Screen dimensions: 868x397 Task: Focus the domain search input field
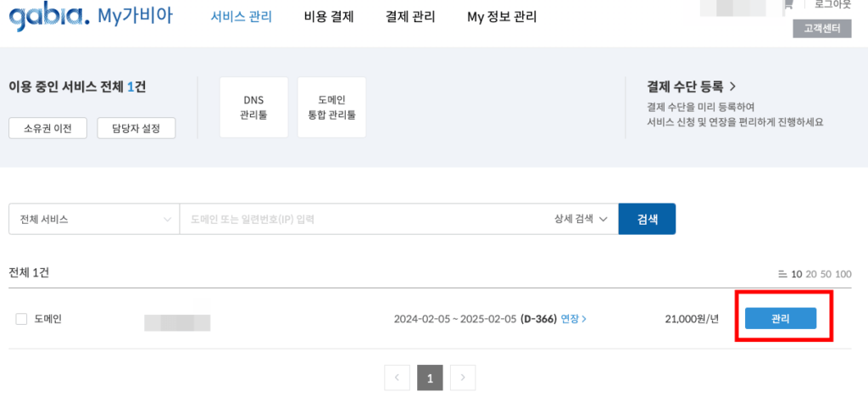[x=365, y=219]
